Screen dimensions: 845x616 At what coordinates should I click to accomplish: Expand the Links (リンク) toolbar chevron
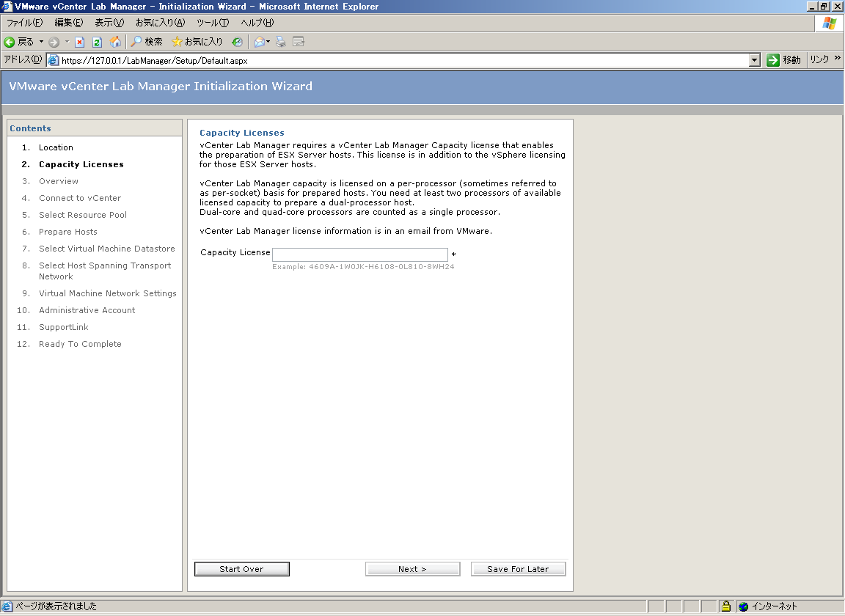pyautogui.click(x=838, y=58)
